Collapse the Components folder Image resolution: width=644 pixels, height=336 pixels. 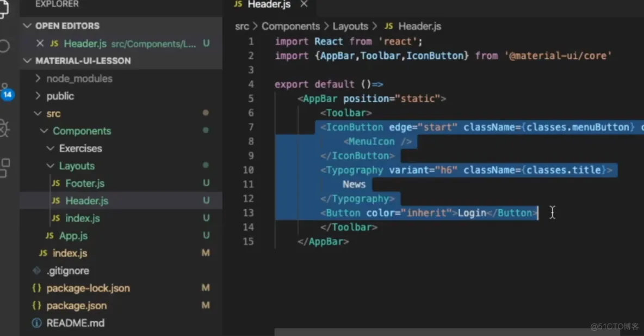[x=44, y=131]
